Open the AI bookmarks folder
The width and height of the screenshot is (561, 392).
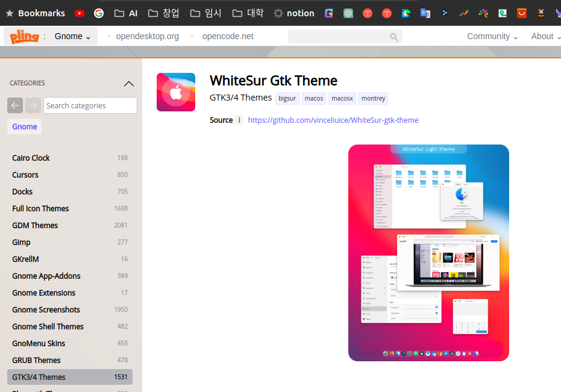click(x=126, y=13)
